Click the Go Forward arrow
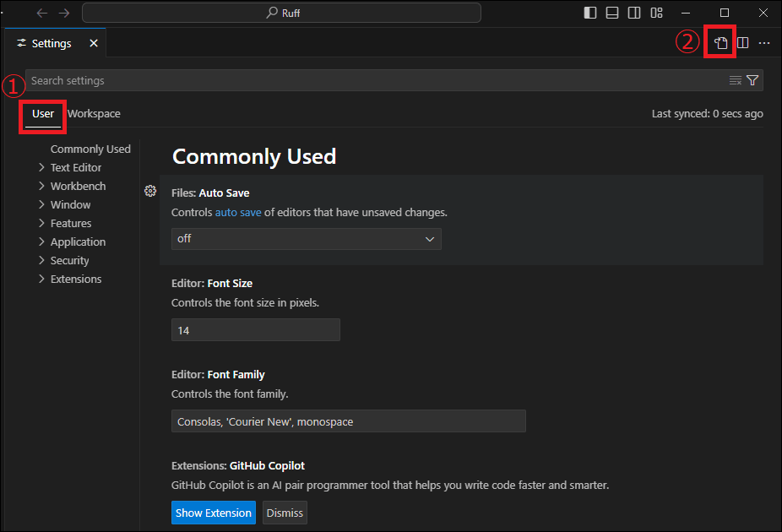 click(x=64, y=13)
